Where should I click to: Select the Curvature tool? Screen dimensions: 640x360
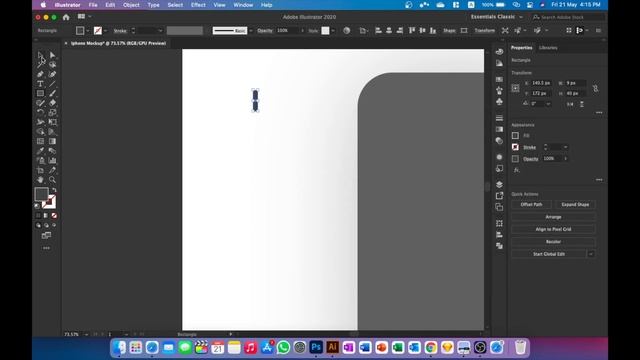pos(53,74)
